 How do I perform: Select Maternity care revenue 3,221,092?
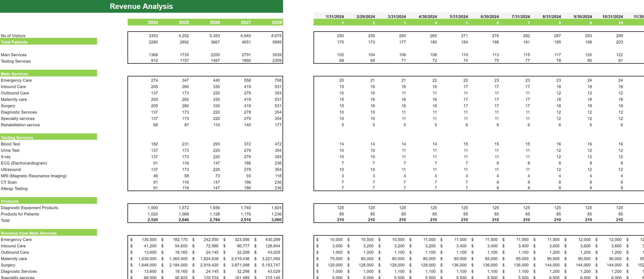coord(271,259)
